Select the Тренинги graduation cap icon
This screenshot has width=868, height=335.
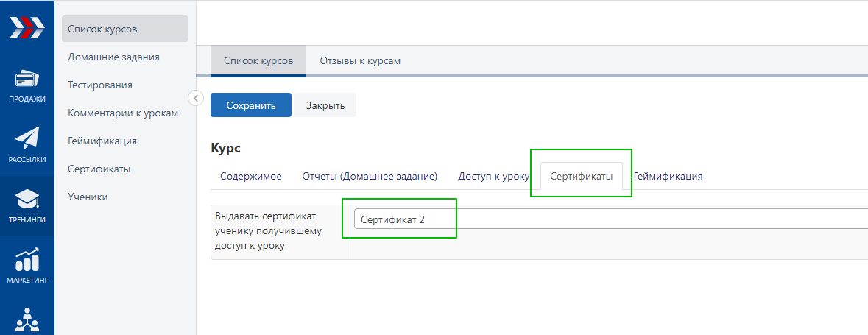(27, 200)
